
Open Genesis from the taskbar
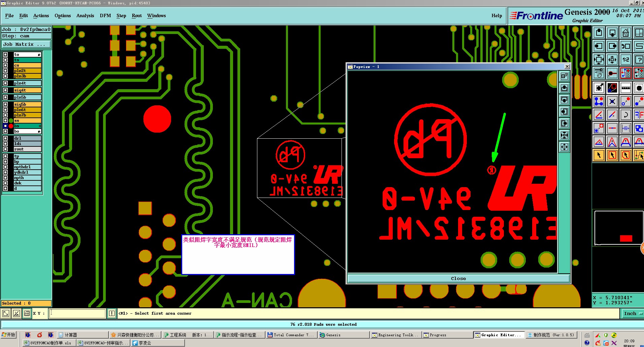[344, 335]
